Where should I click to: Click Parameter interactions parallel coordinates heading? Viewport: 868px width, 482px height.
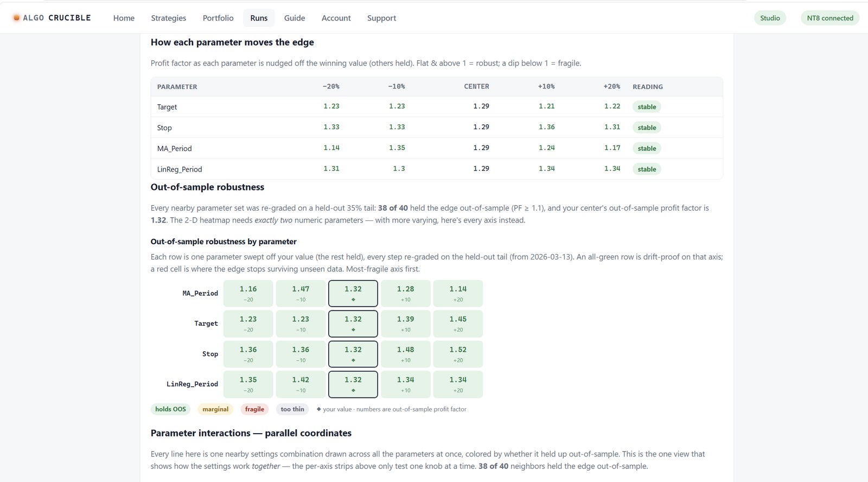pos(251,433)
